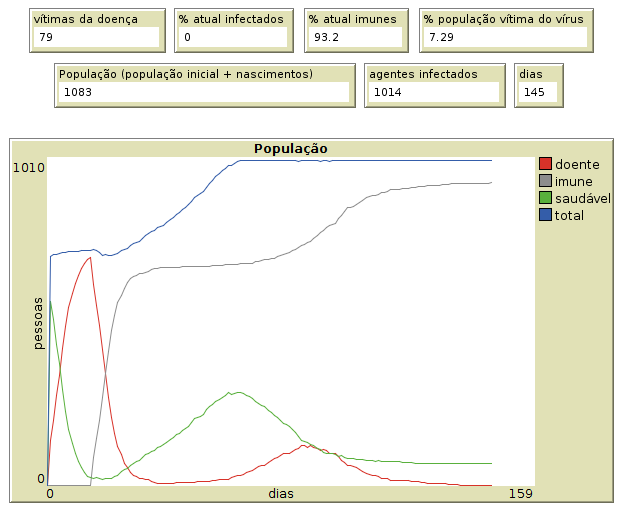Click the dias monitor value 145
The height and width of the screenshot is (517, 625).
tap(536, 92)
